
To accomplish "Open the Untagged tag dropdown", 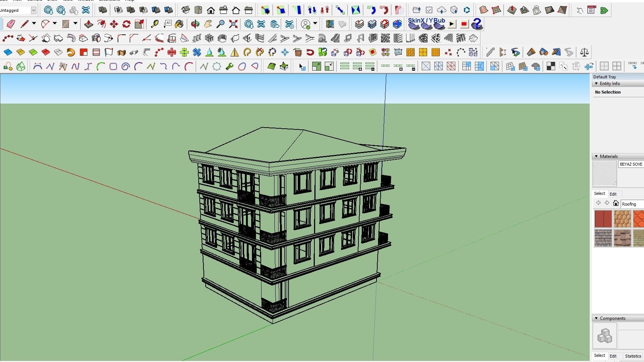I will 34,10.
